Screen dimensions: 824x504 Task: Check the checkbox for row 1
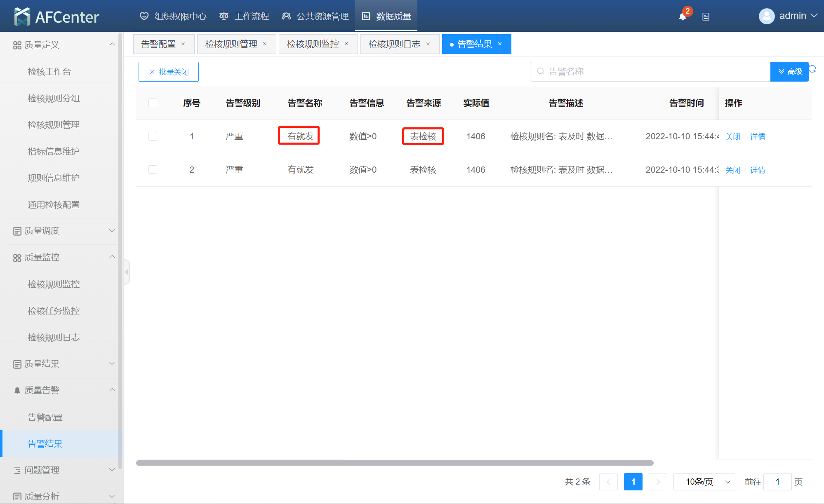pos(153,136)
